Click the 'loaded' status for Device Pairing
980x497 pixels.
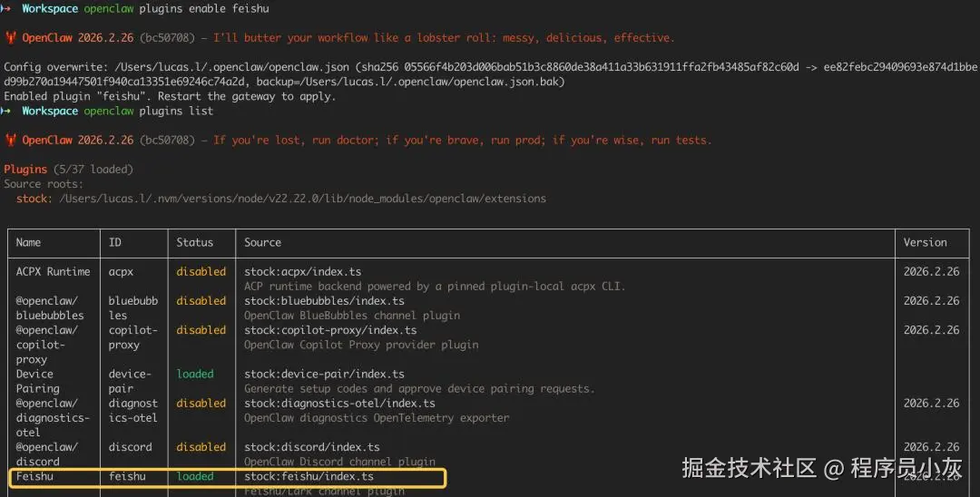(194, 374)
